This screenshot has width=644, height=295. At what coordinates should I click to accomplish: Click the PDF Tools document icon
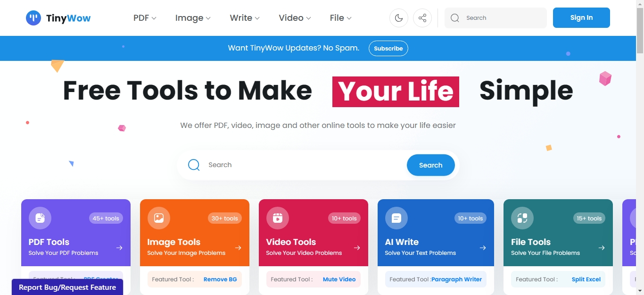pyautogui.click(x=40, y=218)
